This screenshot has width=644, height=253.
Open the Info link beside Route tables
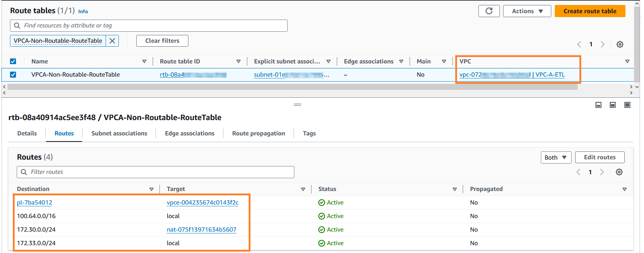(83, 11)
